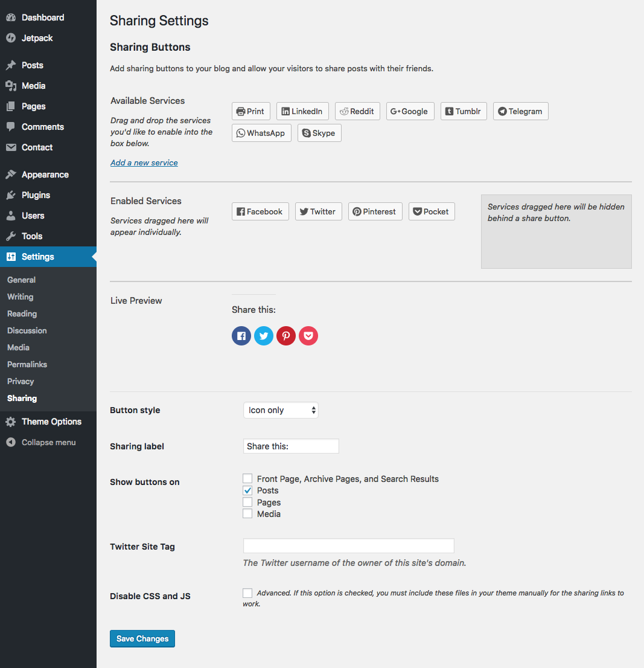Click the Appearance paintbrush icon

coord(11,174)
